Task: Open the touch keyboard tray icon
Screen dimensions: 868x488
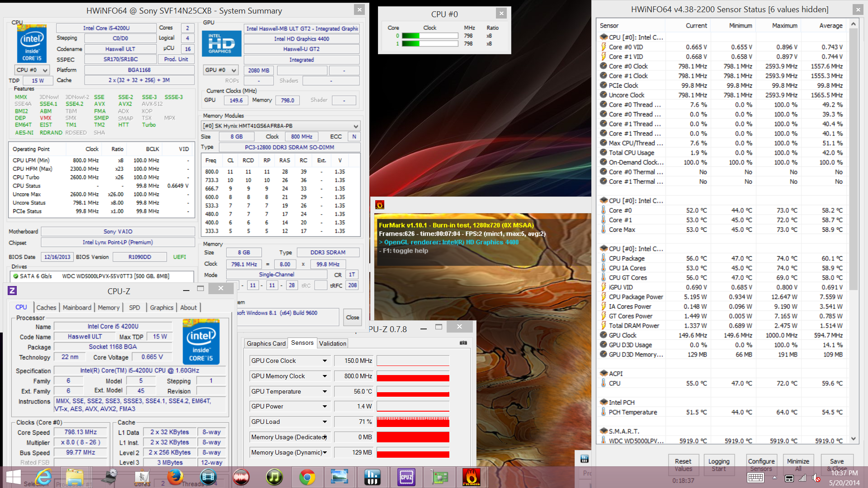Action: click(756, 478)
